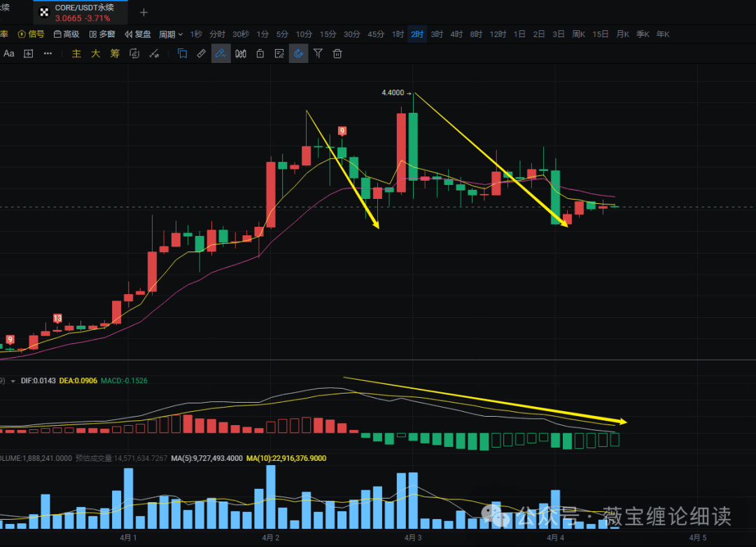Click the 4月 2 date axis label
Viewport: 756px width, 547px height.
coord(270,537)
